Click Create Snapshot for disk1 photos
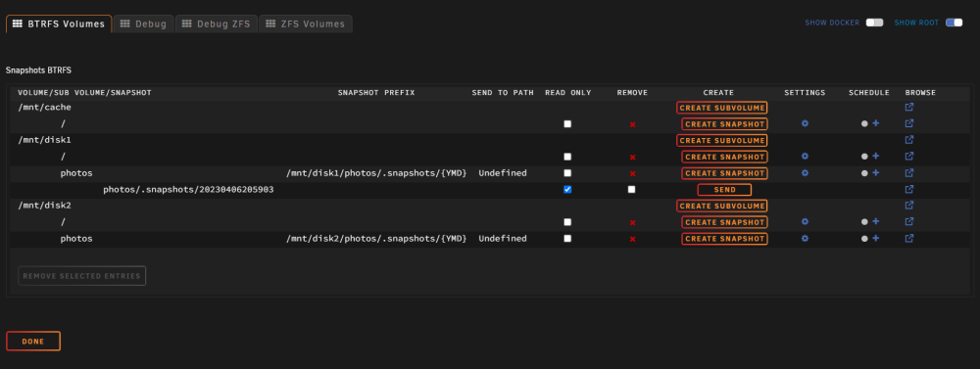 (724, 173)
